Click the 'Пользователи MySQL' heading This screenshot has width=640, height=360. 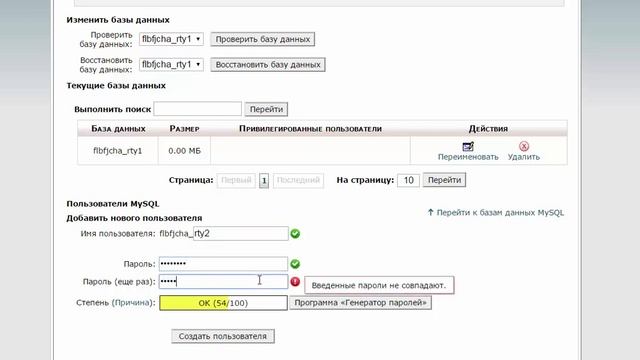pyautogui.click(x=113, y=204)
